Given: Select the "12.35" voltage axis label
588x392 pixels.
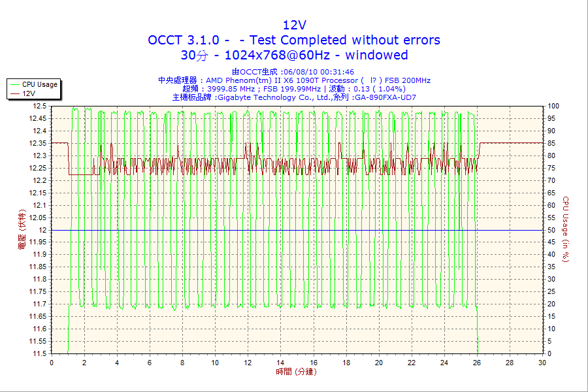Looking at the screenshot, I should (x=38, y=143).
